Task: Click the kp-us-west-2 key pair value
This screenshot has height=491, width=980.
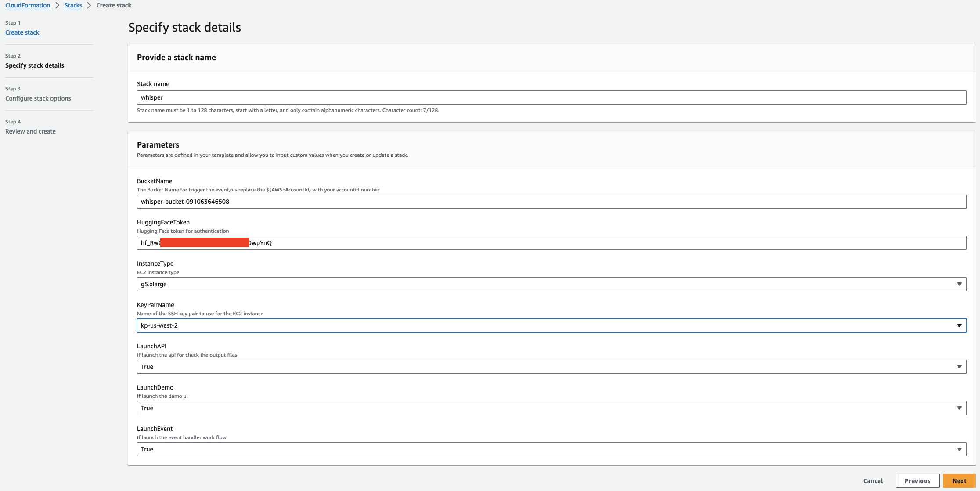Action: click(159, 325)
